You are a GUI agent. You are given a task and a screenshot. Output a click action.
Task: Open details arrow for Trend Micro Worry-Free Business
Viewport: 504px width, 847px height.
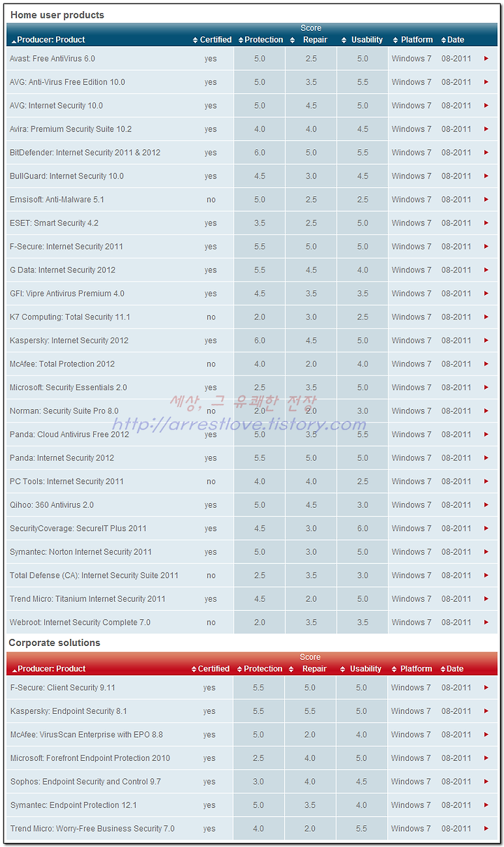pyautogui.click(x=486, y=829)
